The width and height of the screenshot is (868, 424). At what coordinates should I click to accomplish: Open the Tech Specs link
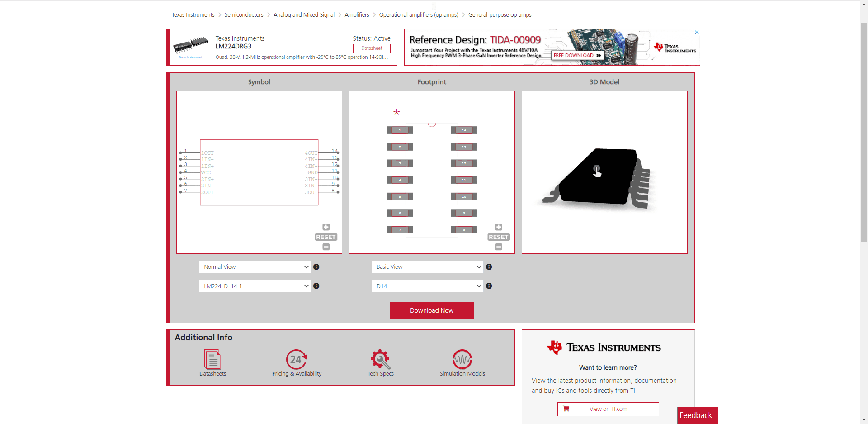381,374
